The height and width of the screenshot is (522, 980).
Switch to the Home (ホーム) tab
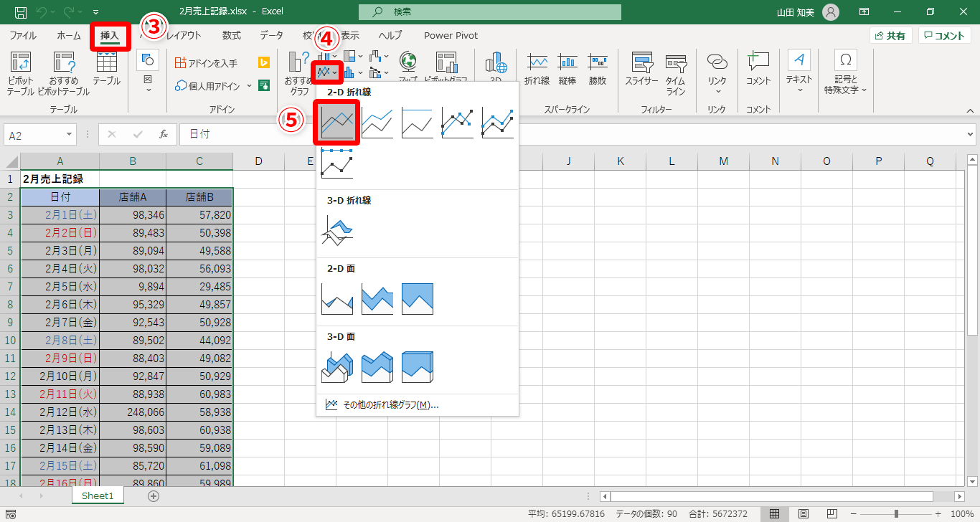(69, 36)
